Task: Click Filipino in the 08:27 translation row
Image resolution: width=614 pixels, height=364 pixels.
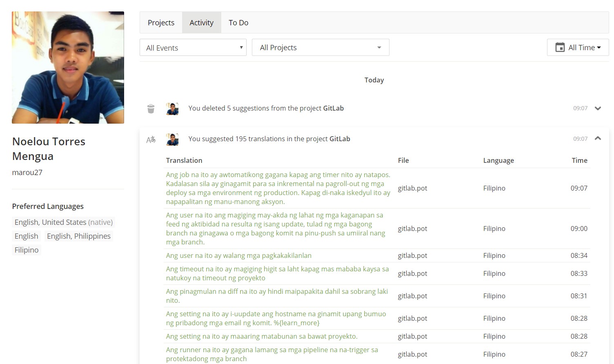Action: pyautogui.click(x=494, y=354)
